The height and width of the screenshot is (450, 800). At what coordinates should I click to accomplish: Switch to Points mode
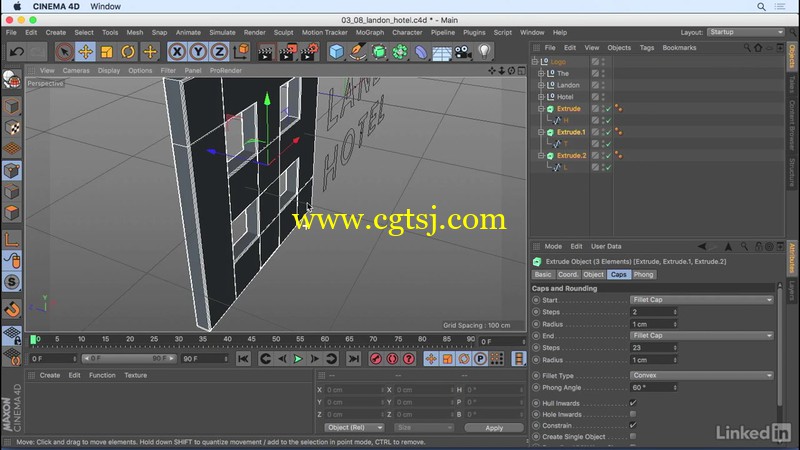[12, 170]
